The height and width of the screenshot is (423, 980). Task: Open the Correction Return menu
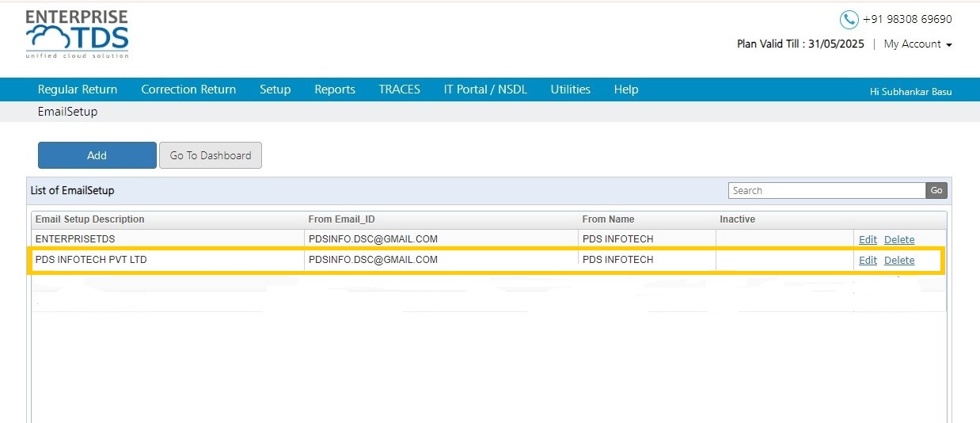188,90
